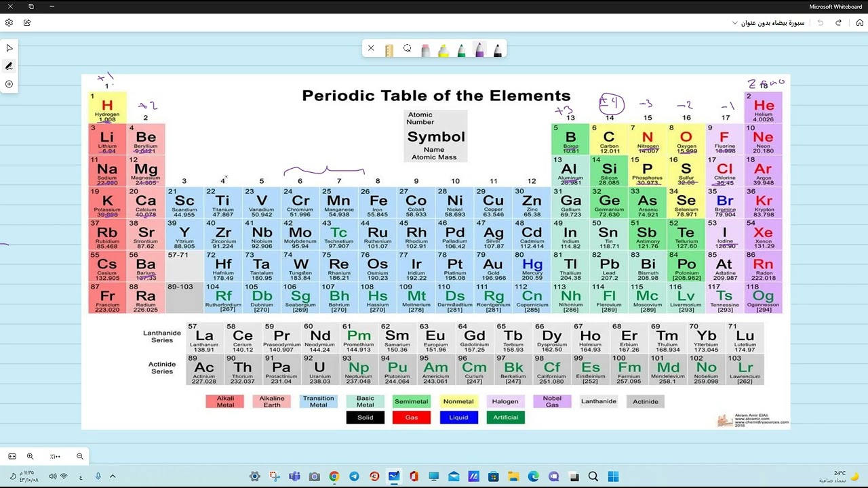Open Microsoft Store from the taskbar
The height and width of the screenshot is (488, 868).
tap(494, 476)
